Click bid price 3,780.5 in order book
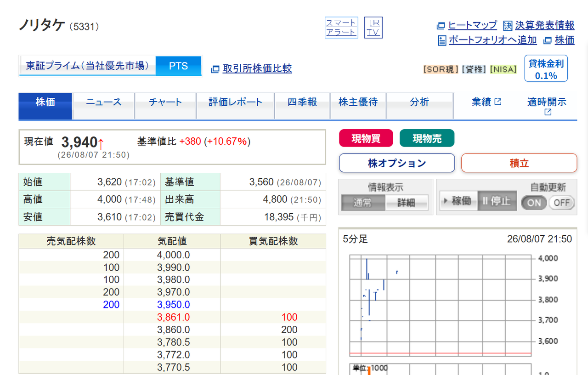The image size is (588, 375). click(174, 342)
